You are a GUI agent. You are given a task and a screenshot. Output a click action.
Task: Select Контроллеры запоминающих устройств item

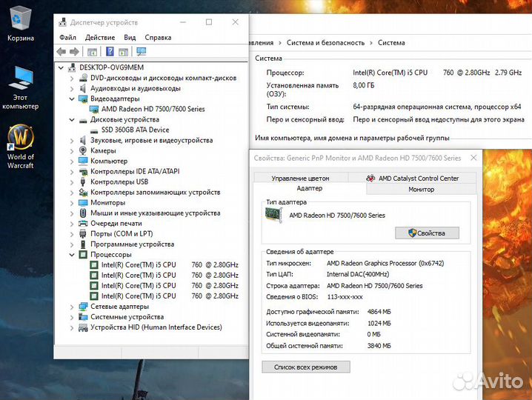pyautogui.click(x=156, y=193)
